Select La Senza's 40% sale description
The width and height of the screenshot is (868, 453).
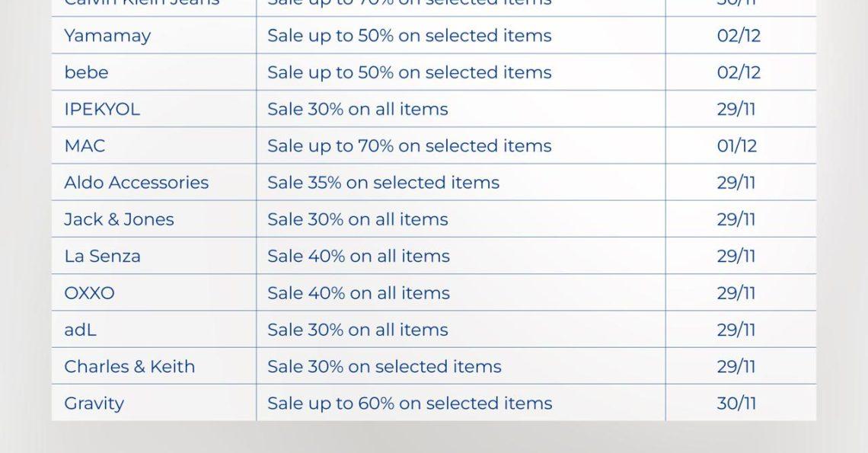pyautogui.click(x=358, y=256)
